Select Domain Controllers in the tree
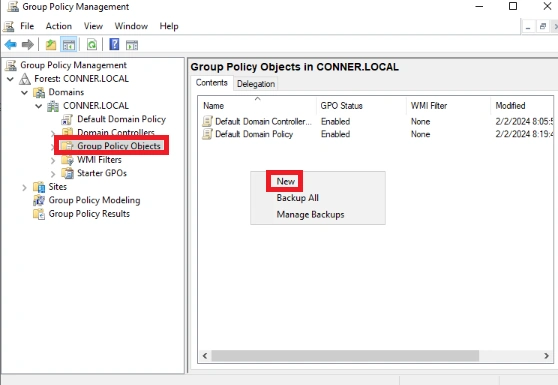Viewport: 558px width, 385px height. pos(116,132)
